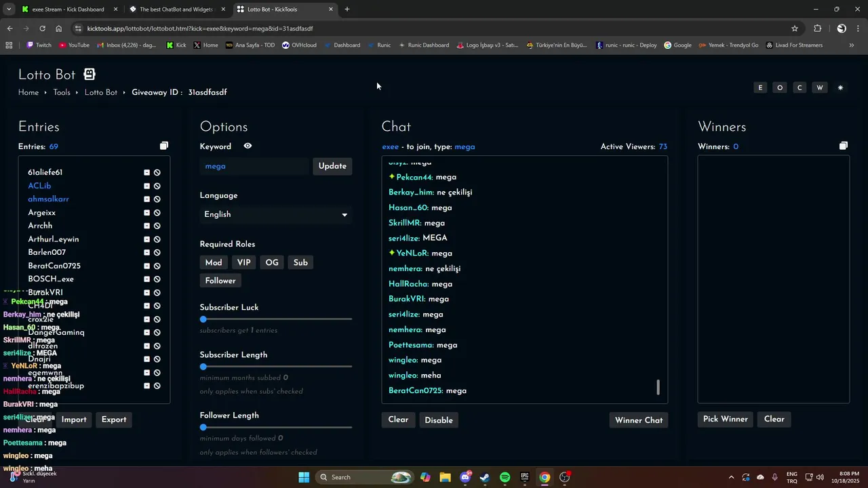Open a new browser tab
The height and width of the screenshot is (488, 868).
point(347,9)
